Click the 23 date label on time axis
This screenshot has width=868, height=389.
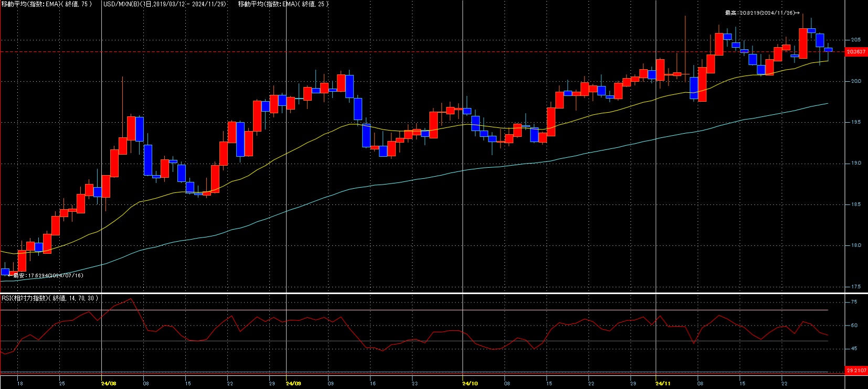[x=415, y=384]
